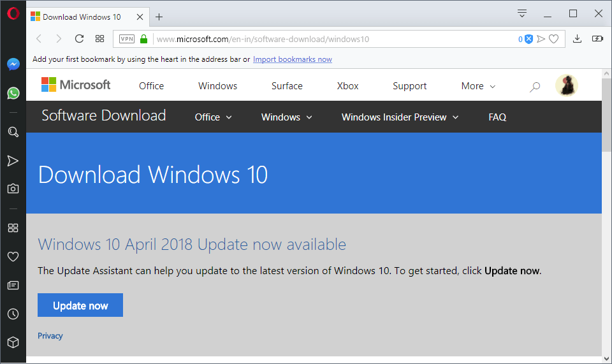
Task: Open the sidebar search icon
Action: click(13, 132)
